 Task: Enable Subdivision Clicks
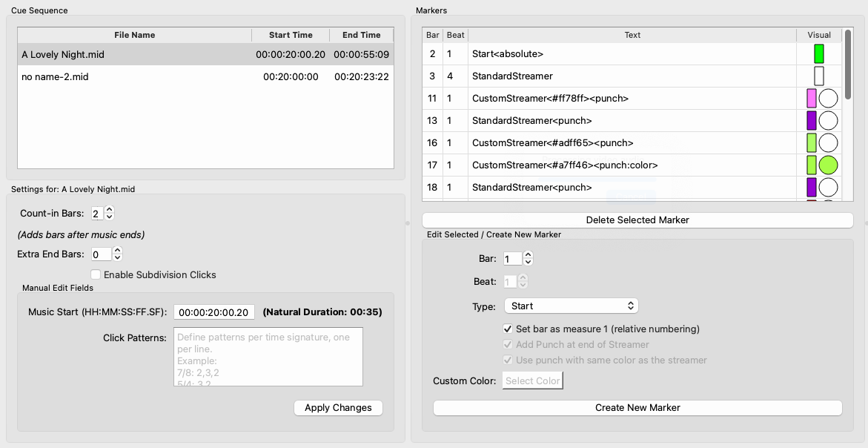95,274
